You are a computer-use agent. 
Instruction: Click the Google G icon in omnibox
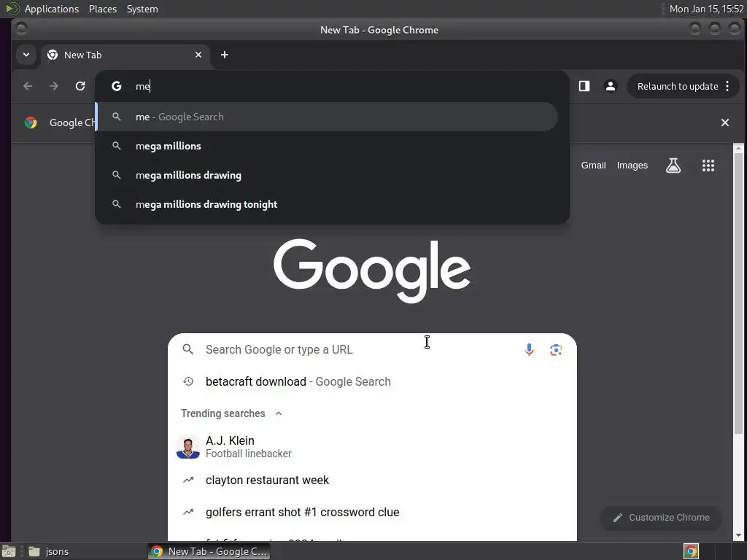[x=117, y=86]
